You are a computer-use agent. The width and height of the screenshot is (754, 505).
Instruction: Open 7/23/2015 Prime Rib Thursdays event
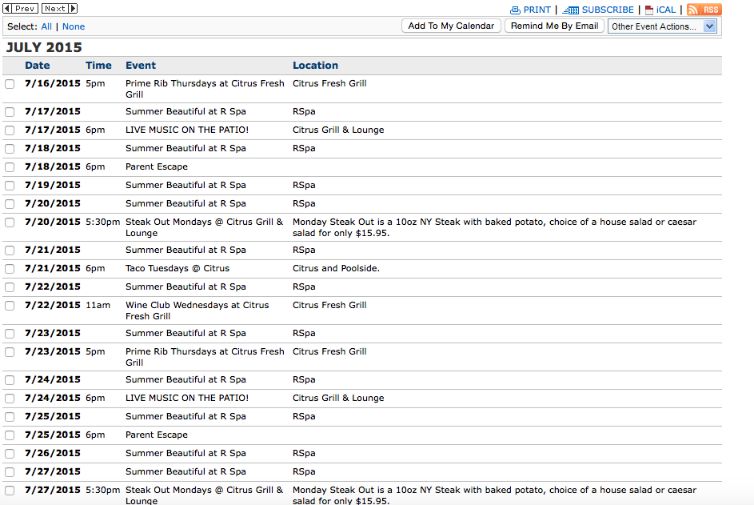click(205, 357)
